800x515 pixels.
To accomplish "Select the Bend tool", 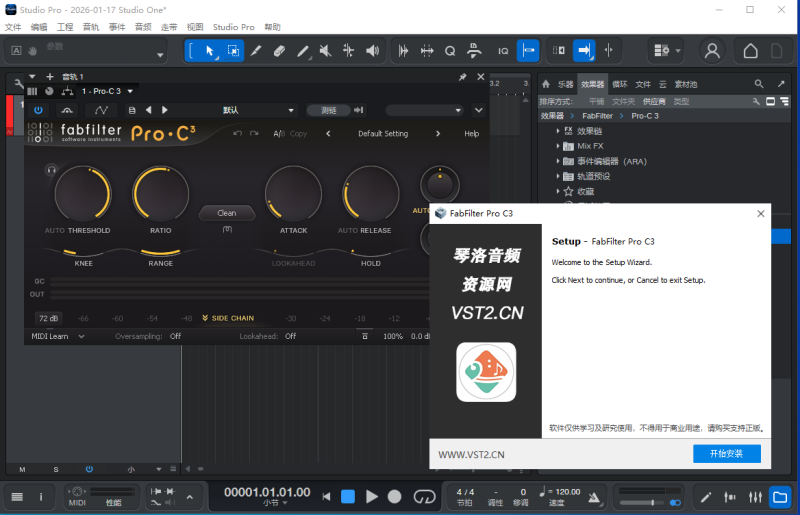I will coord(348,51).
